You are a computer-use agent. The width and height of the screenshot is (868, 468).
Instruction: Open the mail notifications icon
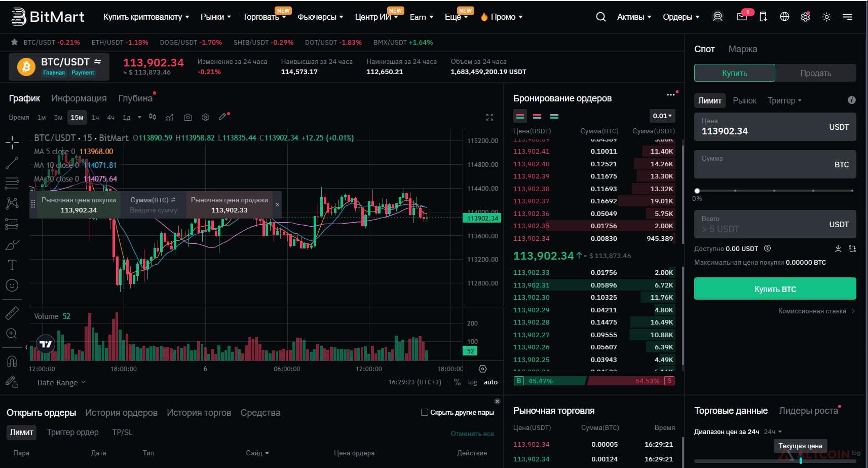pyautogui.click(x=742, y=17)
